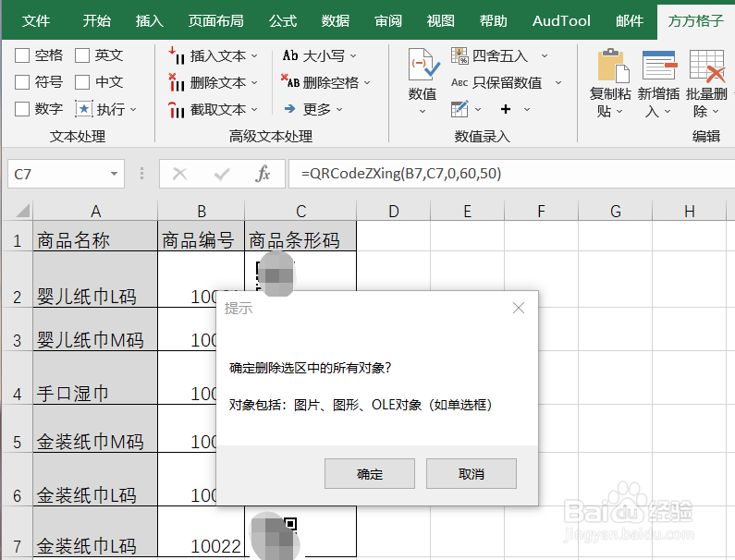Screen dimensions: 735x560
Task: Switch to the 数据 tab
Action: (x=336, y=20)
